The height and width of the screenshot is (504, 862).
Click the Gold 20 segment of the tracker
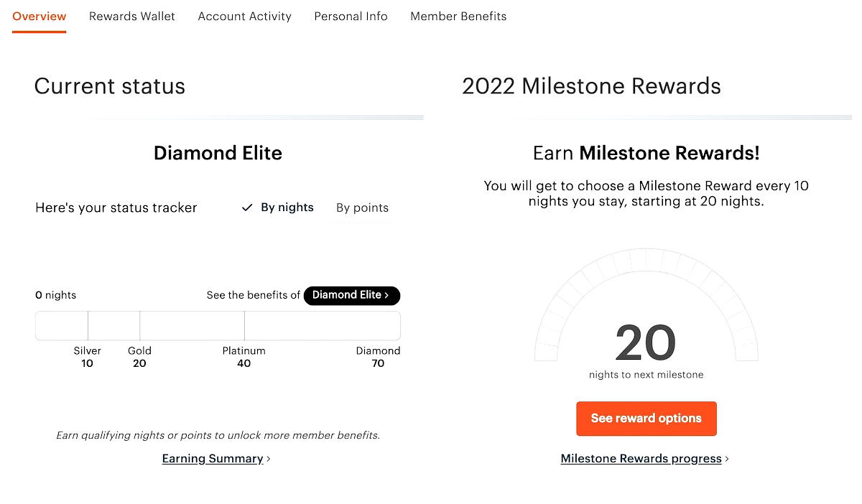[x=139, y=357]
